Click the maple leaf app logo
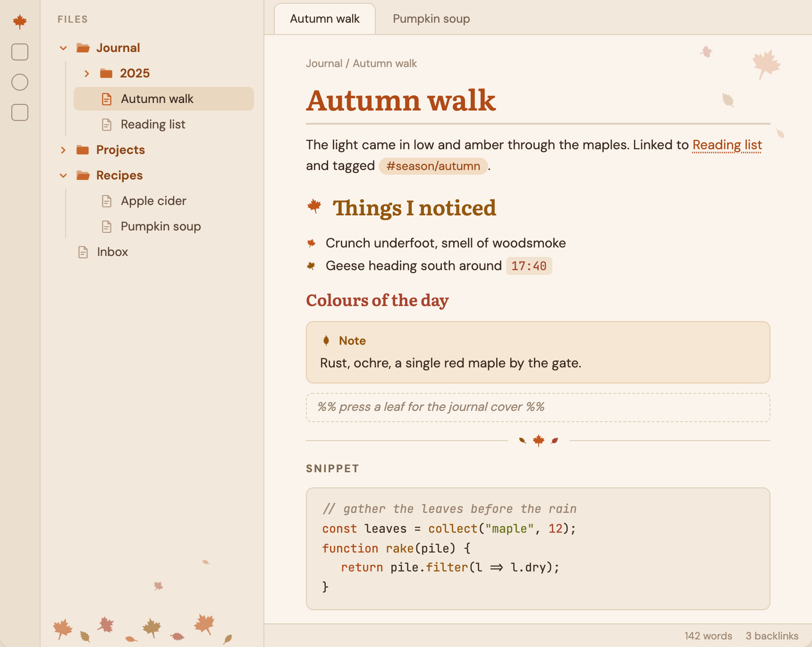 (20, 21)
